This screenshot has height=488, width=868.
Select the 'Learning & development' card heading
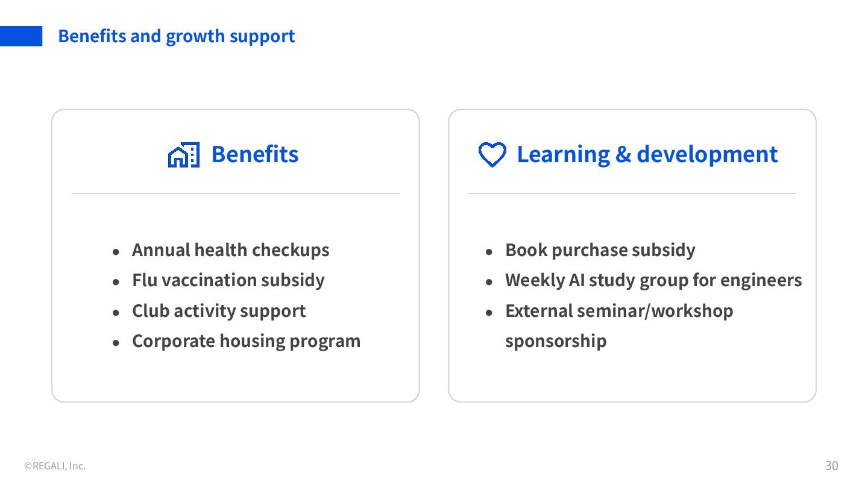pyautogui.click(x=647, y=154)
